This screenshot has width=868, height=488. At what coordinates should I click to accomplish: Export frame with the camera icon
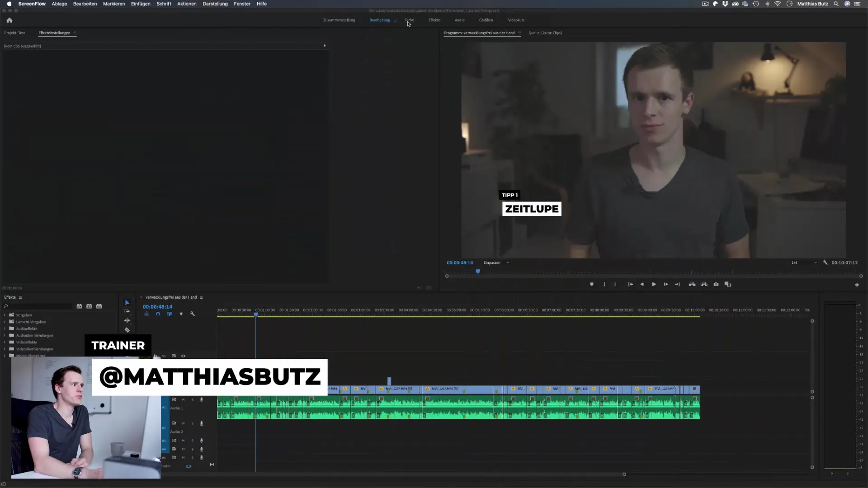pos(716,284)
